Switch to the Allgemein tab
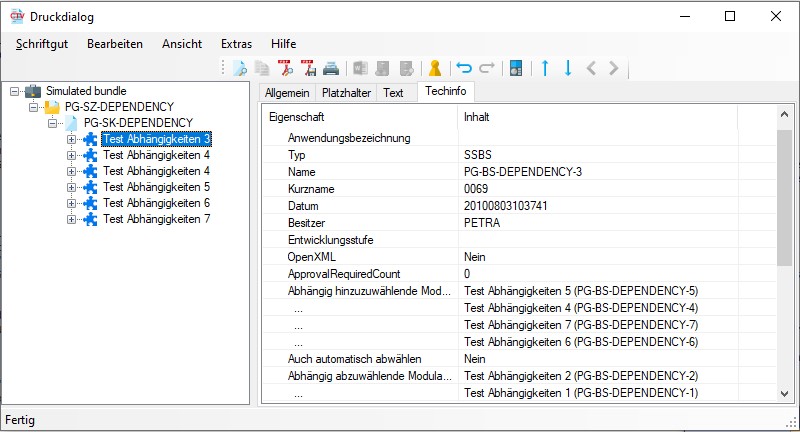800x432 pixels. click(x=287, y=93)
